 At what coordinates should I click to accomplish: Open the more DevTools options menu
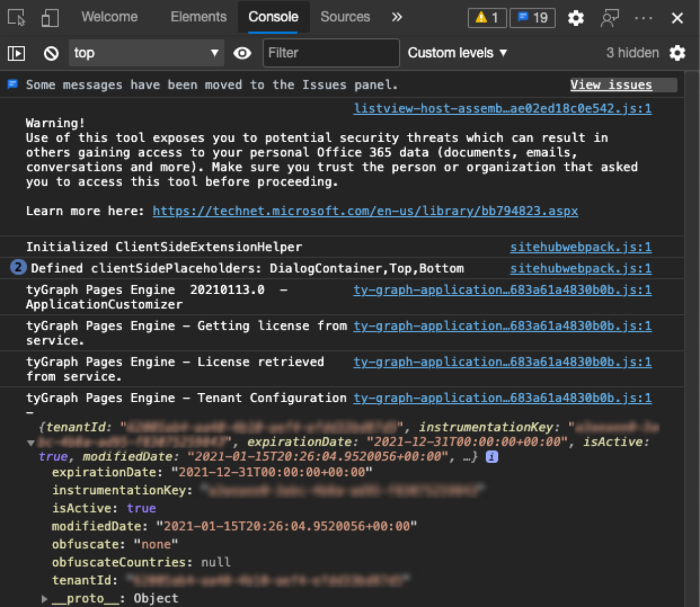pyautogui.click(x=645, y=17)
